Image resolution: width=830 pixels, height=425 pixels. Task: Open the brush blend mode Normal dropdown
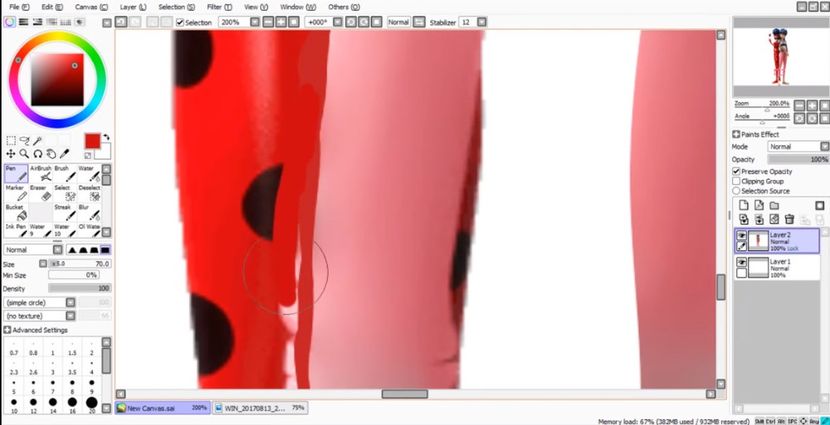point(58,250)
